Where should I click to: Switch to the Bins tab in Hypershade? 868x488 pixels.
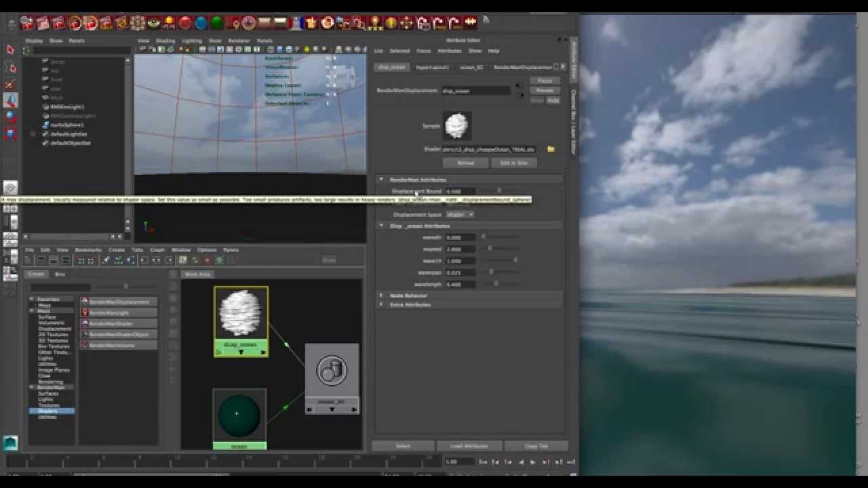[60, 274]
